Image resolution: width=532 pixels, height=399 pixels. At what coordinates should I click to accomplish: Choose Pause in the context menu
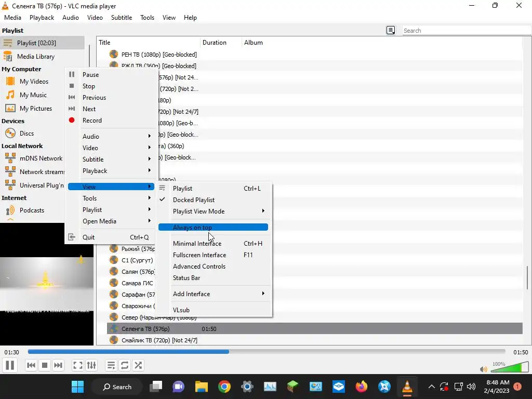pos(111,75)
